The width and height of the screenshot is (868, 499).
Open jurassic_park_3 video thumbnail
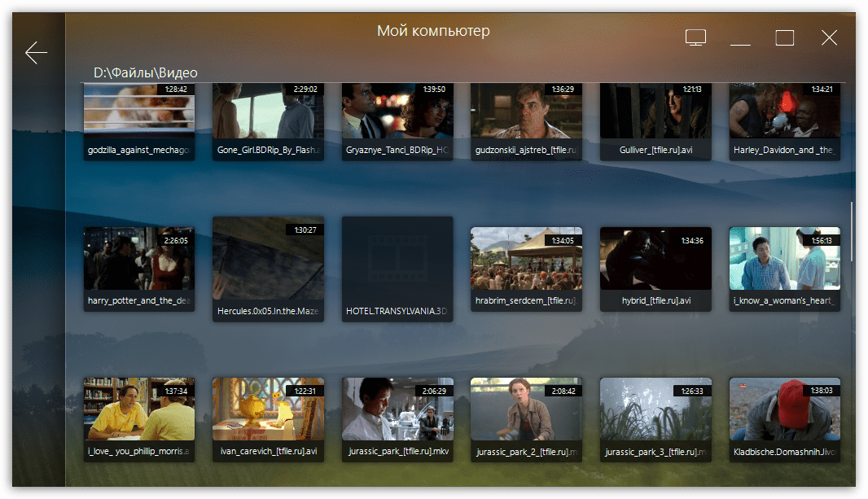655,409
